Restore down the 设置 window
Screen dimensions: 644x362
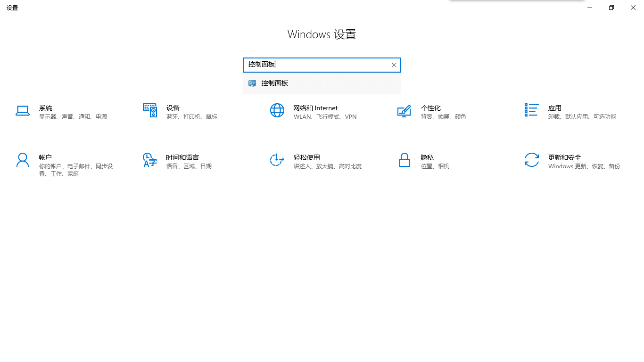point(611,8)
